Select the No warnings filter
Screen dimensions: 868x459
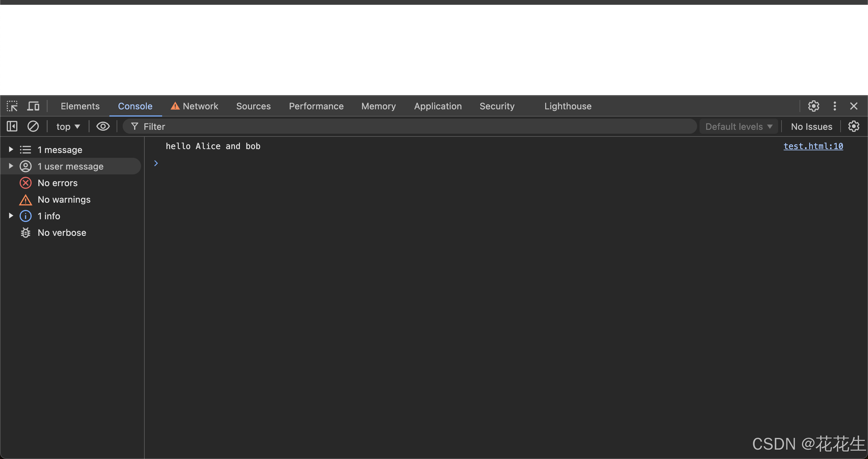pos(64,200)
